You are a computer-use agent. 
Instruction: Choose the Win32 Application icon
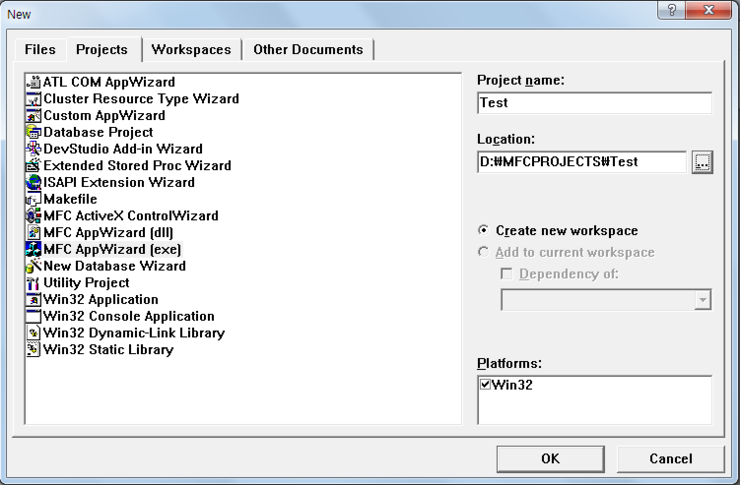click(x=34, y=300)
